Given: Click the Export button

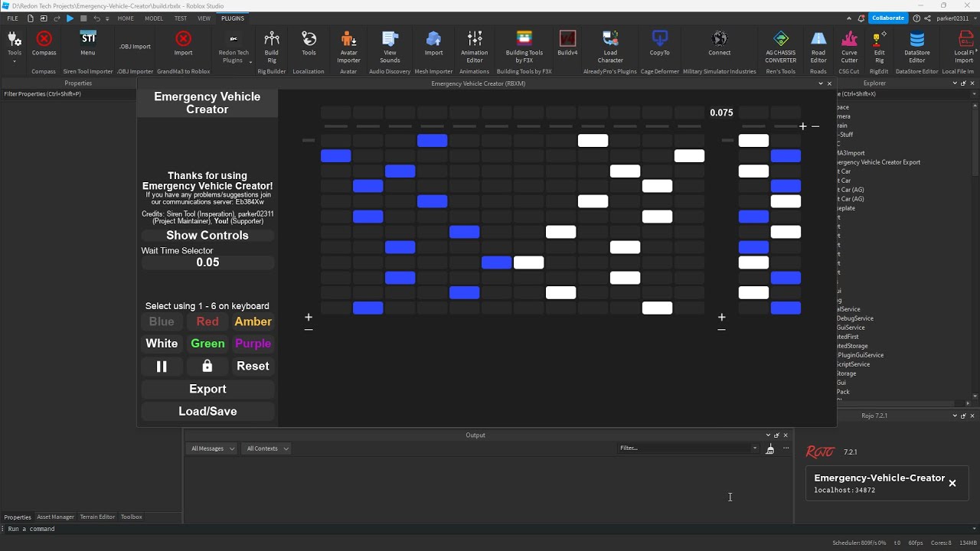Looking at the screenshot, I should 207,389.
